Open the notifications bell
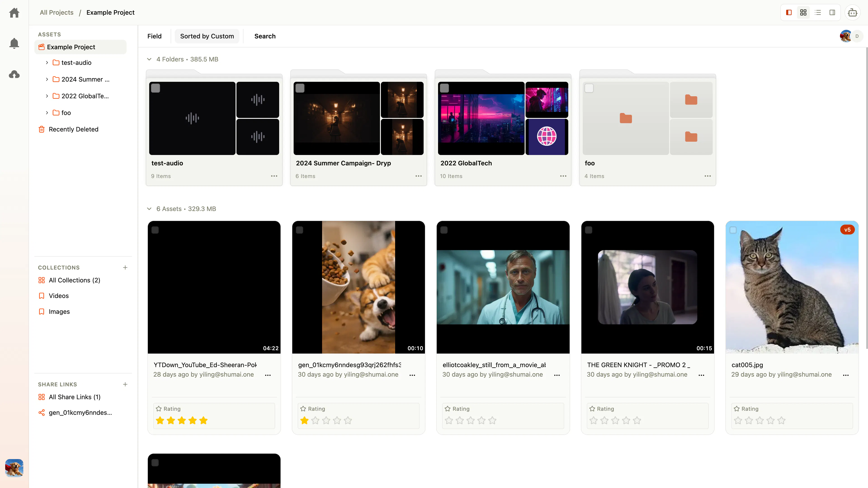The height and width of the screenshot is (488, 868). click(x=14, y=43)
